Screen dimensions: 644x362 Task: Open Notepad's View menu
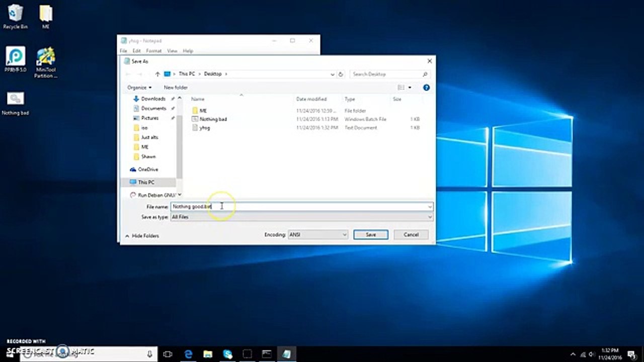[172, 51]
